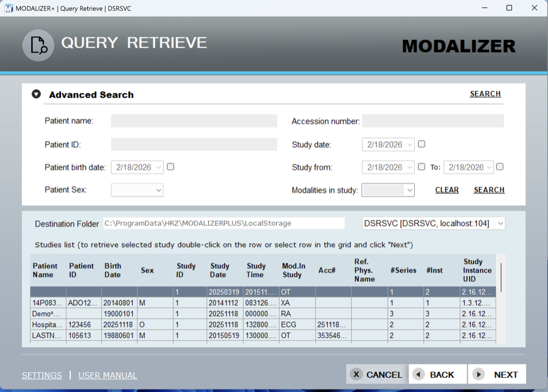Sort by Study ID column header
The image size is (548, 392).
pyautogui.click(x=190, y=270)
